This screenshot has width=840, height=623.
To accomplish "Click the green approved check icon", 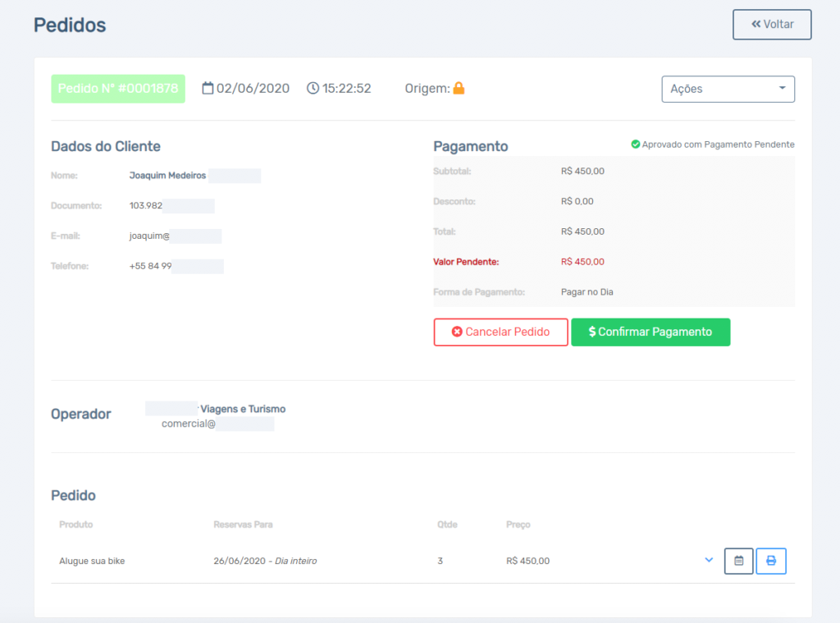I will pyautogui.click(x=636, y=144).
